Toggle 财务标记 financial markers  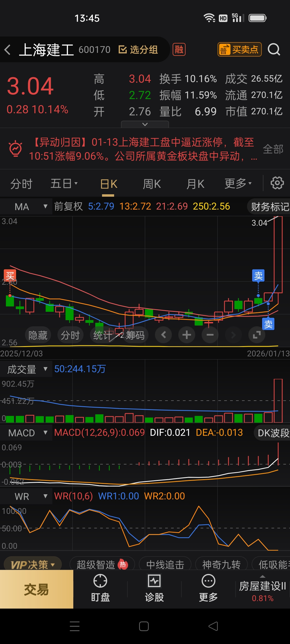point(269,207)
